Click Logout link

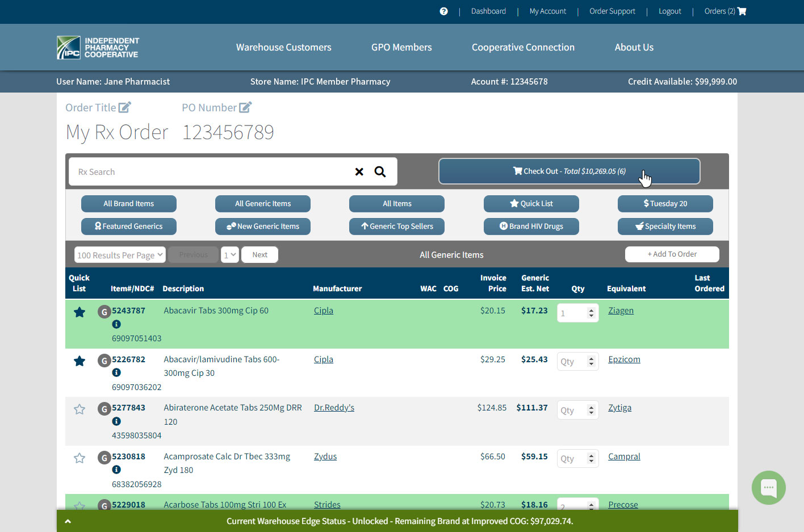click(x=670, y=11)
